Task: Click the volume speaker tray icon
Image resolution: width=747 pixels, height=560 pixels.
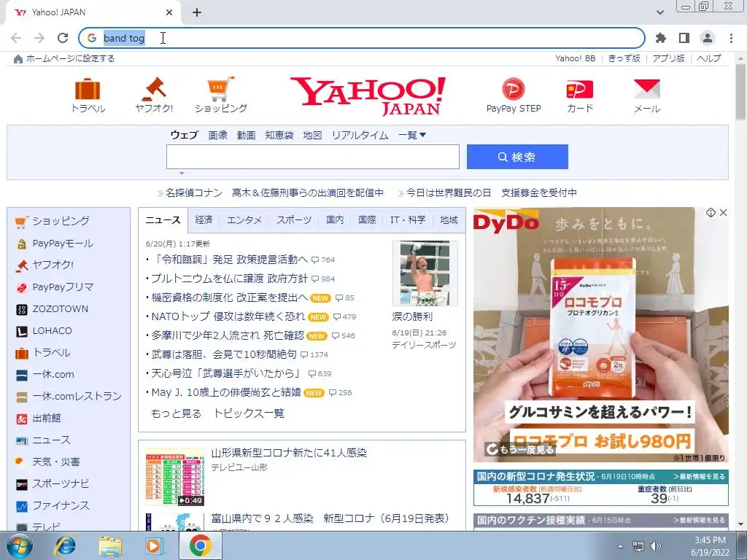Action: [656, 546]
